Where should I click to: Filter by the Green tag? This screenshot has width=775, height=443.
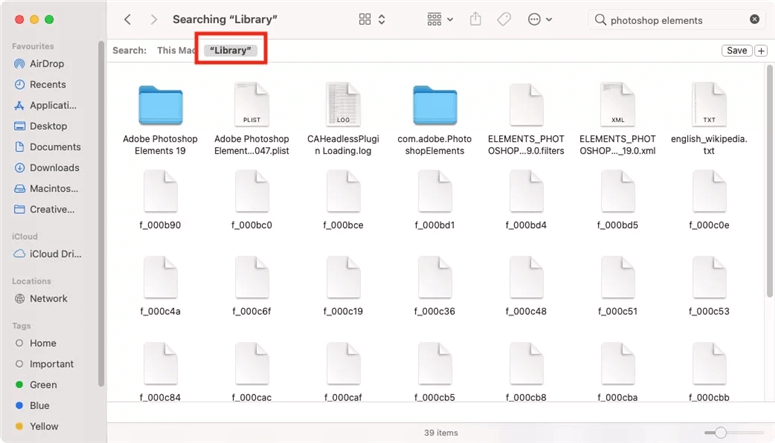click(x=43, y=385)
